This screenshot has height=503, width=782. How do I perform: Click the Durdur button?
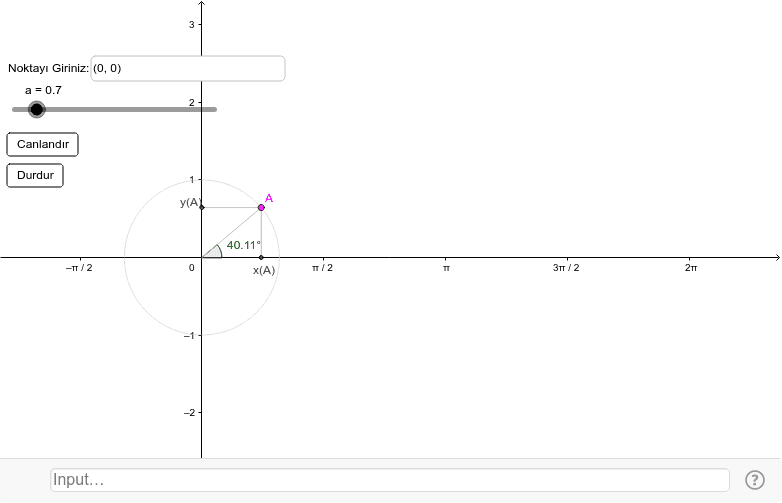(35, 175)
